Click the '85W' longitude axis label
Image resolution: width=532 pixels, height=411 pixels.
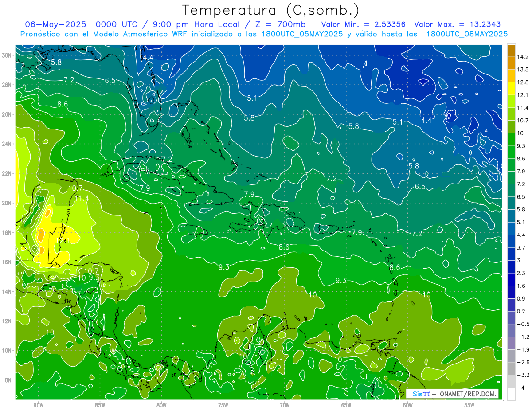[x=100, y=405]
